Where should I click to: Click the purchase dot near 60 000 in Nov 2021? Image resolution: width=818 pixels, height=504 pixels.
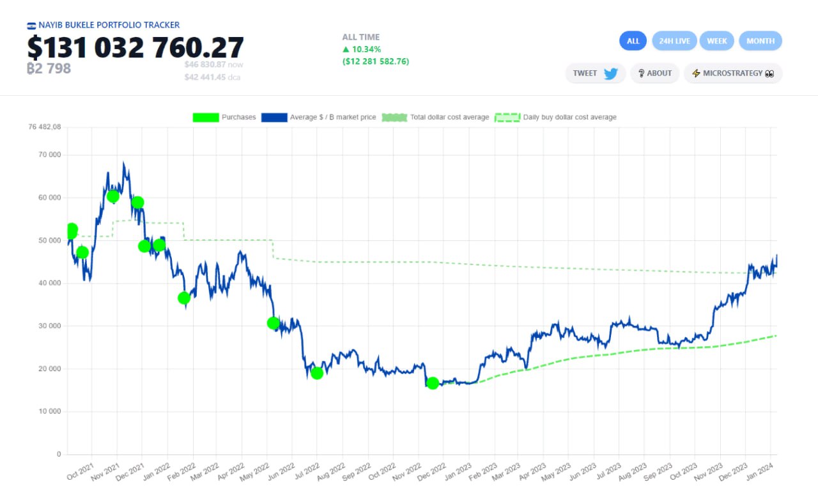[113, 196]
